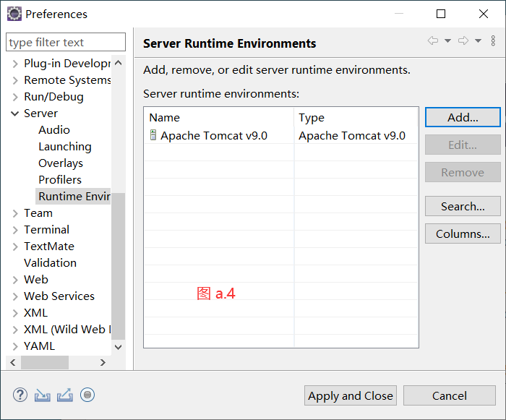Viewport: 506px width, 420px height.
Task: Open the Help icon in the dialog
Action: point(20,395)
